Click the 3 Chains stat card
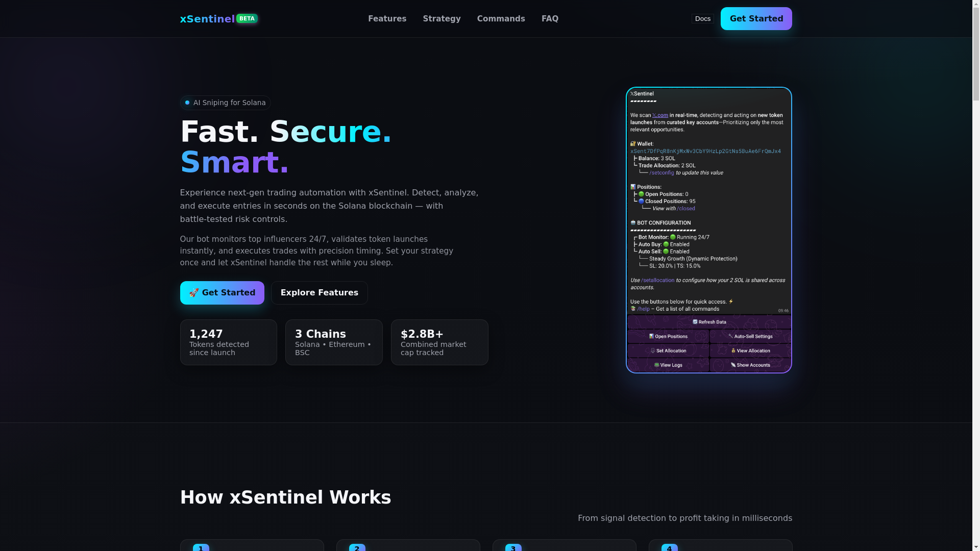The height and width of the screenshot is (551, 980). (x=334, y=342)
